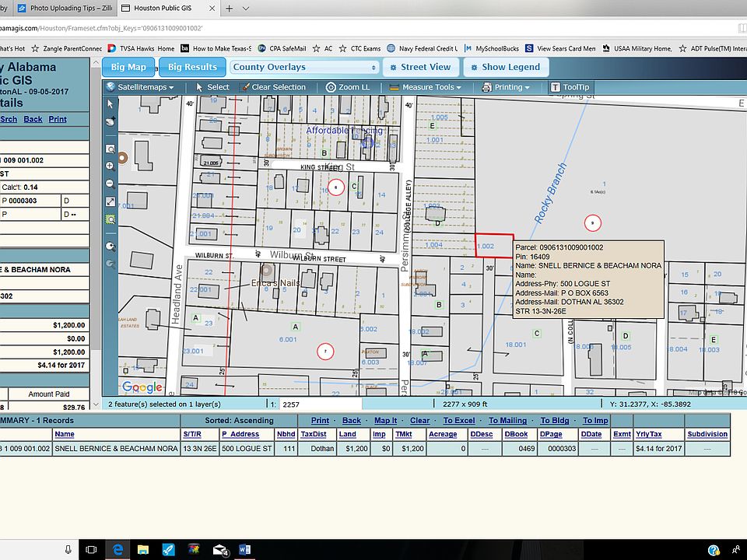Click the Map It link
This screenshot has height=560, width=747.
click(x=385, y=421)
